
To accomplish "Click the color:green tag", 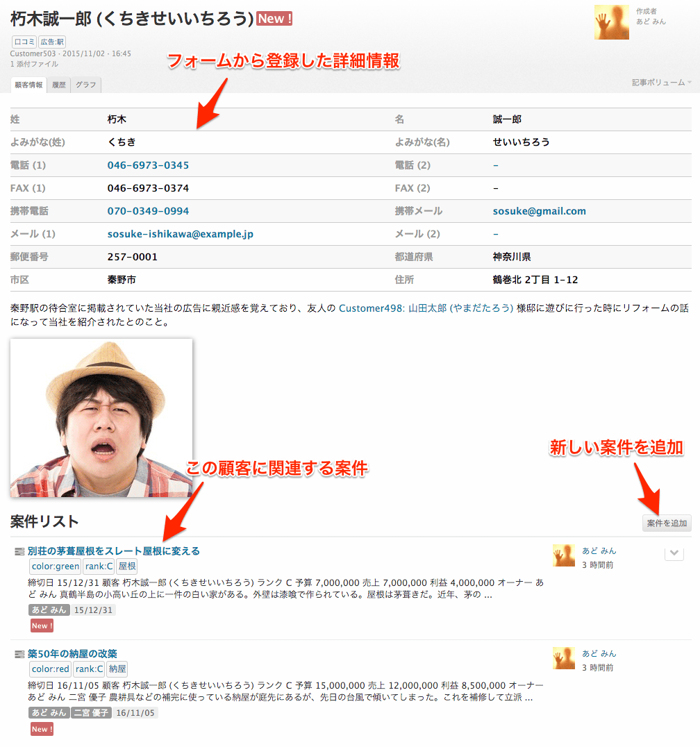I will point(56,566).
